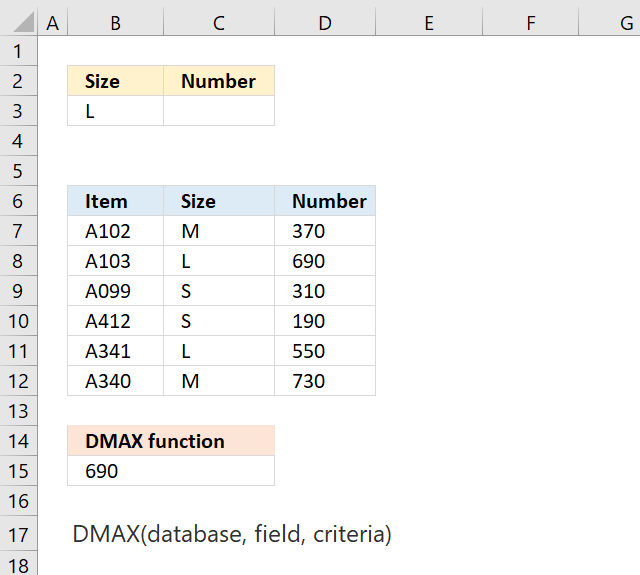
Task: Select cell with value 730
Action: coord(325,381)
